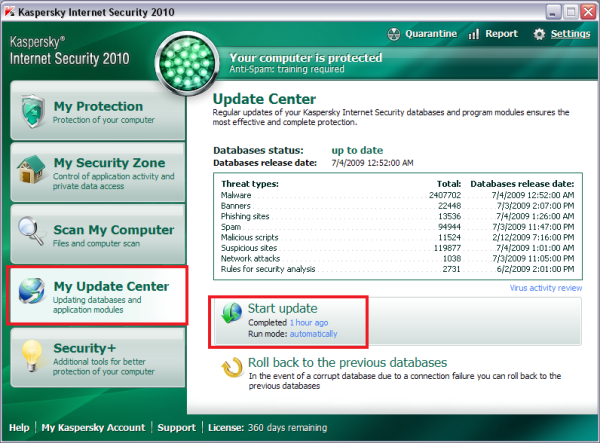Screen dimensions: 600x443
Task: Open the My Security Zone tab
Action: pyautogui.click(x=98, y=172)
